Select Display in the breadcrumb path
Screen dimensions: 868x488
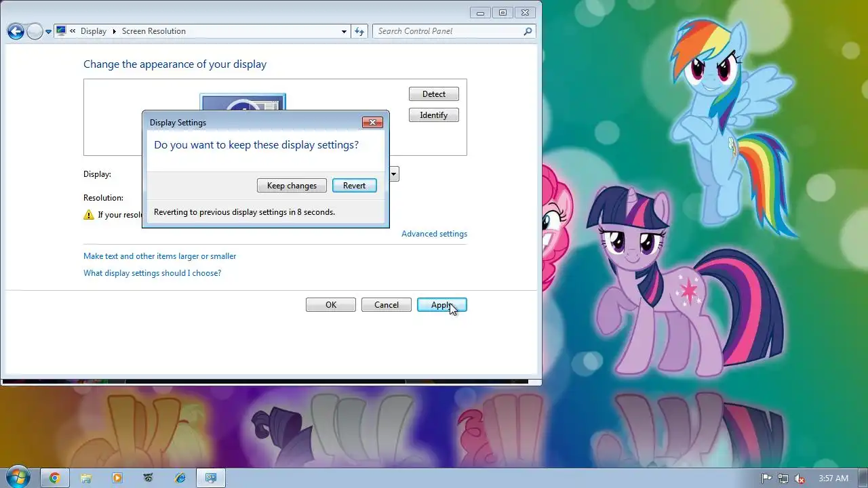[x=94, y=31]
